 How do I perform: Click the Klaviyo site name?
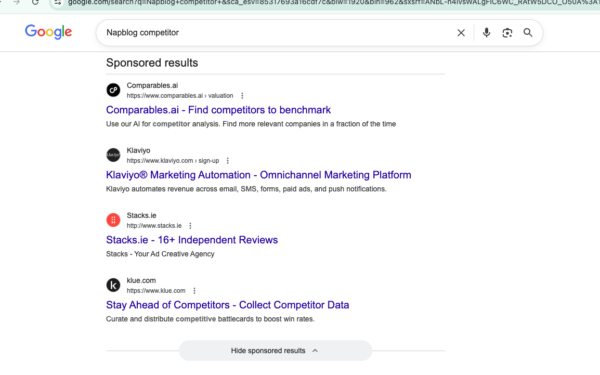[x=139, y=150]
